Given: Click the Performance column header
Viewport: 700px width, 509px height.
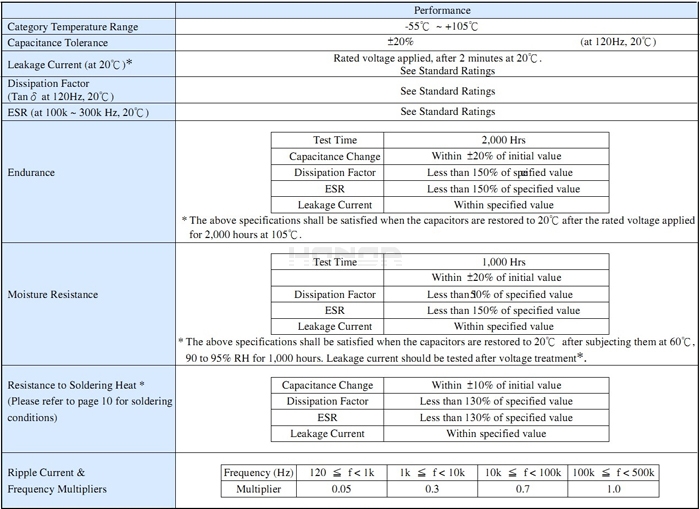Looking at the screenshot, I should tap(436, 9).
